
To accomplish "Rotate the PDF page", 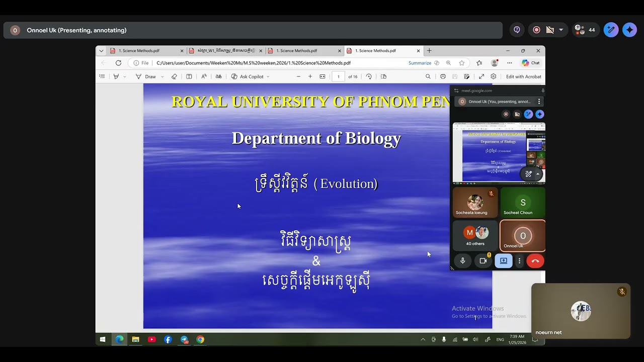I will click(x=369, y=76).
